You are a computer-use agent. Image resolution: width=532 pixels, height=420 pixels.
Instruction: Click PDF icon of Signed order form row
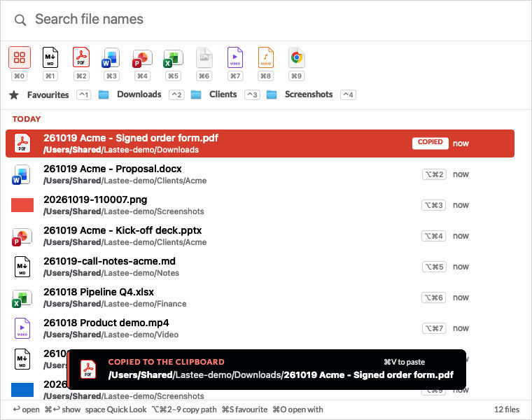tap(22, 143)
